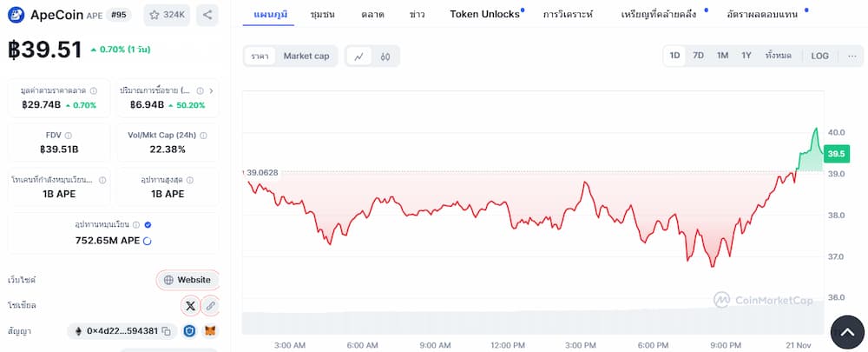Screen dimensions: 868x352
Task: Click the #95 rank badge
Action: (x=118, y=15)
